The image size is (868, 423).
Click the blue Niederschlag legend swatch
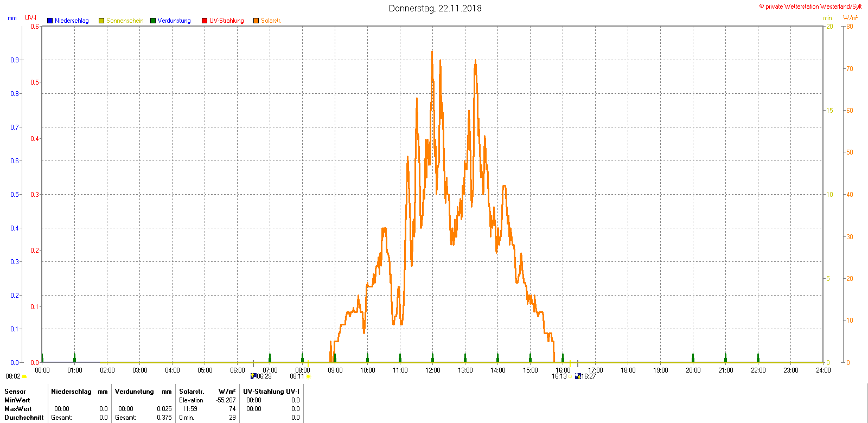click(x=50, y=21)
